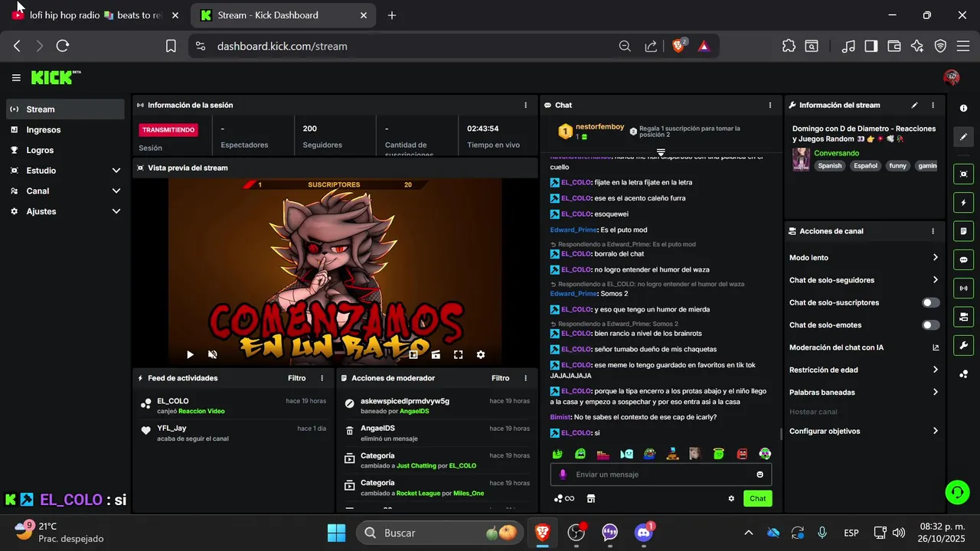Image resolution: width=980 pixels, height=551 pixels.
Task: Send message with green Chat button
Action: (x=757, y=498)
